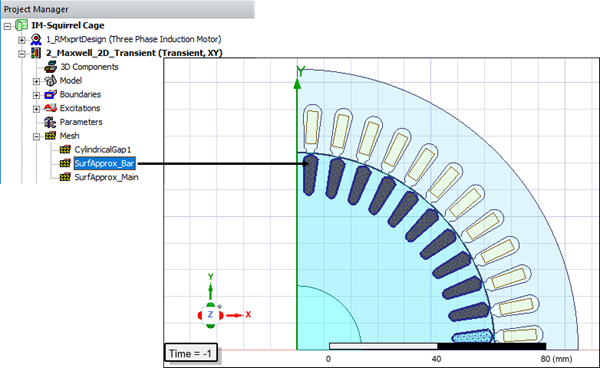600x368 pixels.
Task: Select the Mesh tree label
Action: click(70, 136)
